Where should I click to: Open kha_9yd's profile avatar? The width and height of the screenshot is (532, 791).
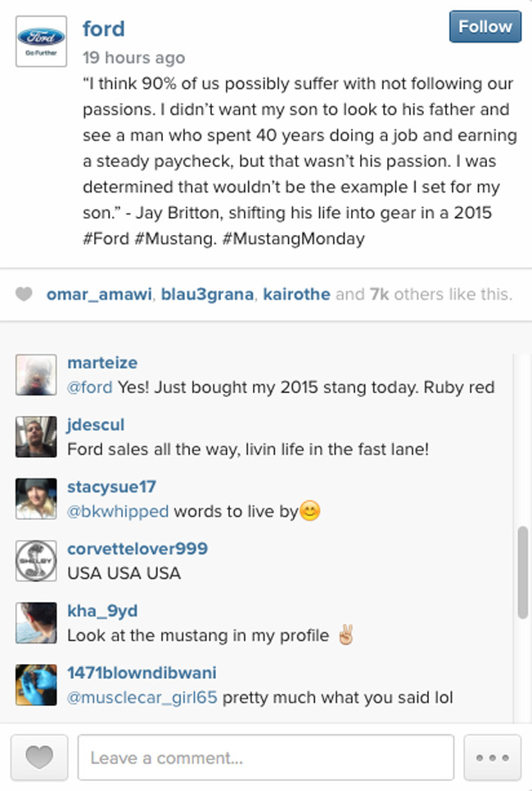pyautogui.click(x=36, y=623)
